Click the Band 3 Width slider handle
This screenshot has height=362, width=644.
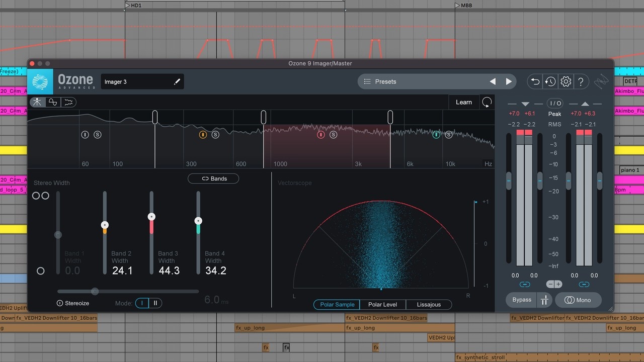click(151, 217)
